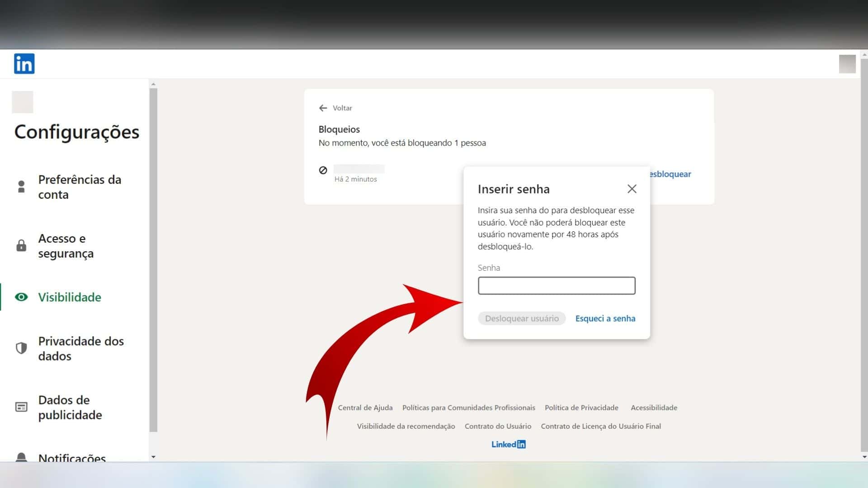Image resolution: width=868 pixels, height=488 pixels.
Task: Open Contrato de Licença do Usuário Final
Action: [601, 426]
